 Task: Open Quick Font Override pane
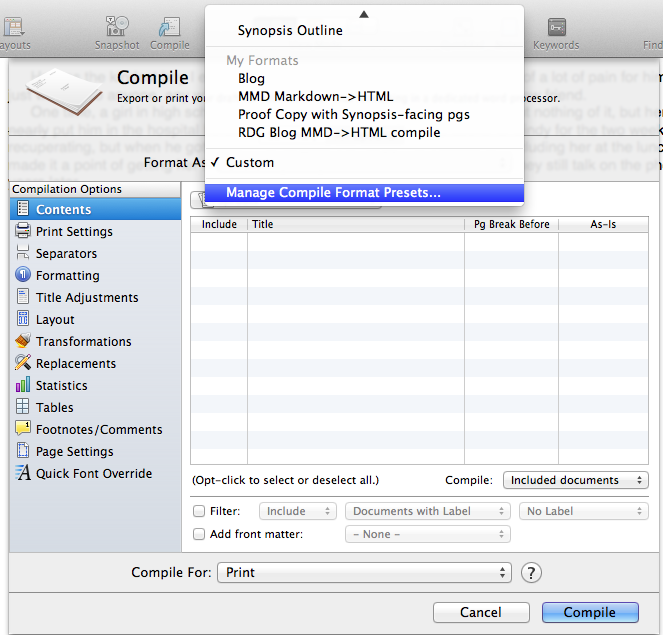96,473
